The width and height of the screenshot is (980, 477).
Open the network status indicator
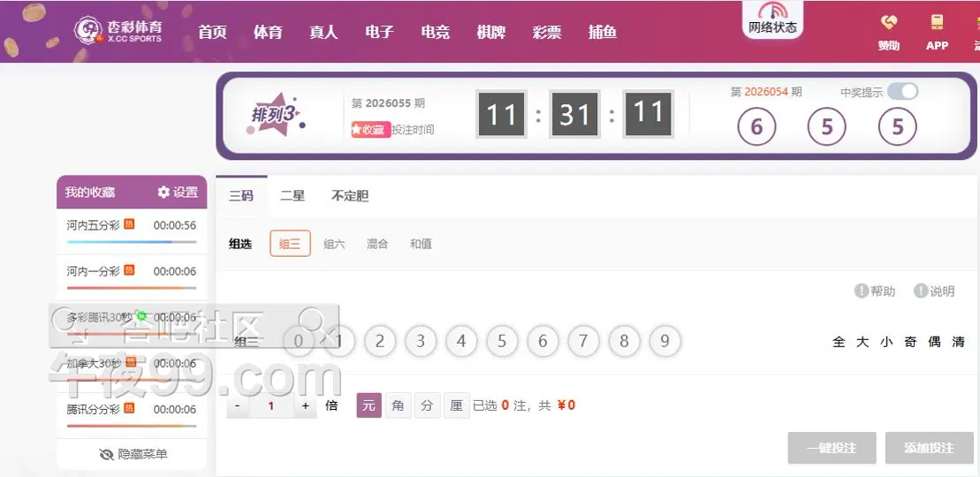772,18
